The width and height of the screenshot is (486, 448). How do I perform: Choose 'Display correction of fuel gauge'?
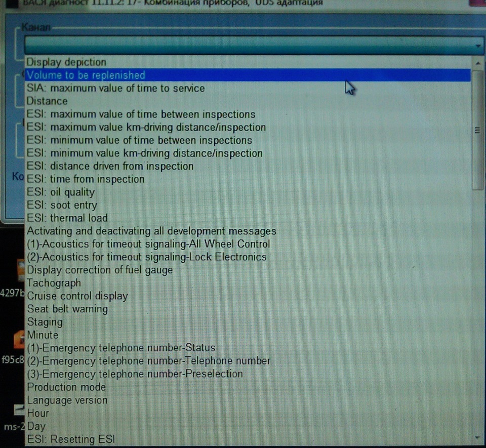(x=248, y=270)
